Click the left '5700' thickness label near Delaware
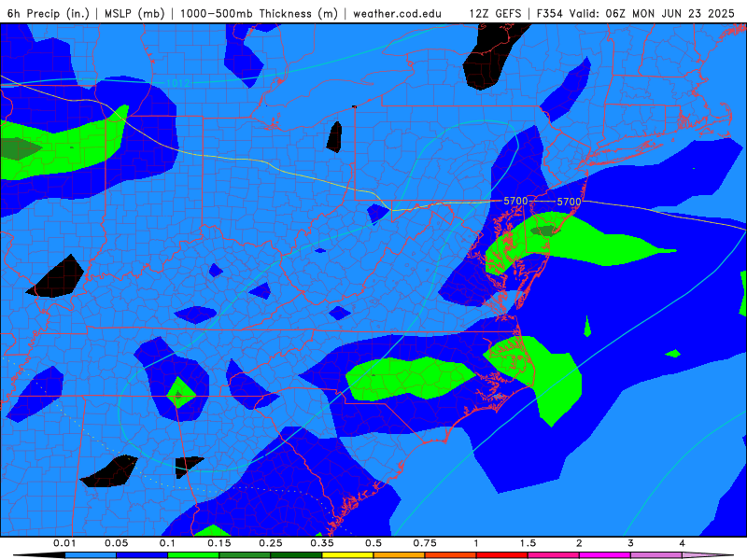747x560 pixels. (516, 201)
